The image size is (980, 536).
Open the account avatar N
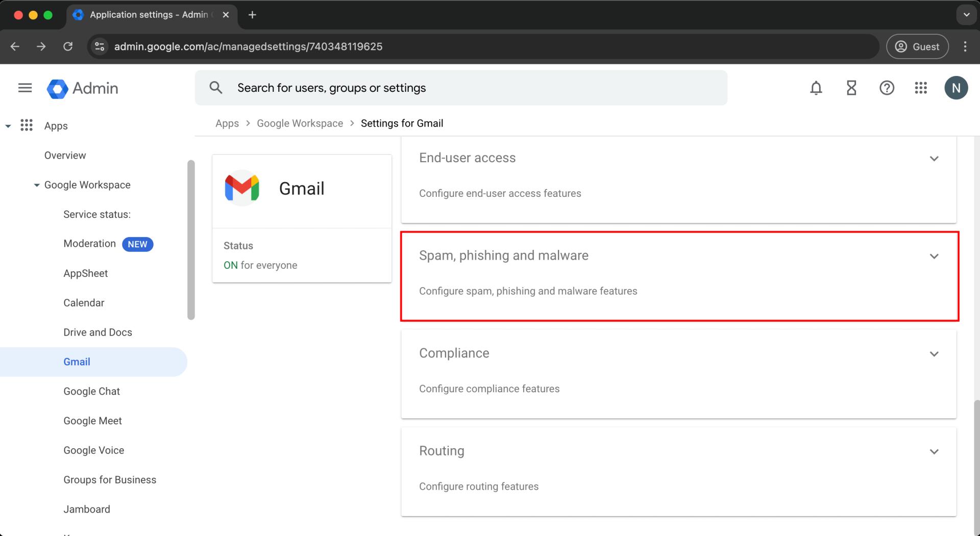[956, 88]
